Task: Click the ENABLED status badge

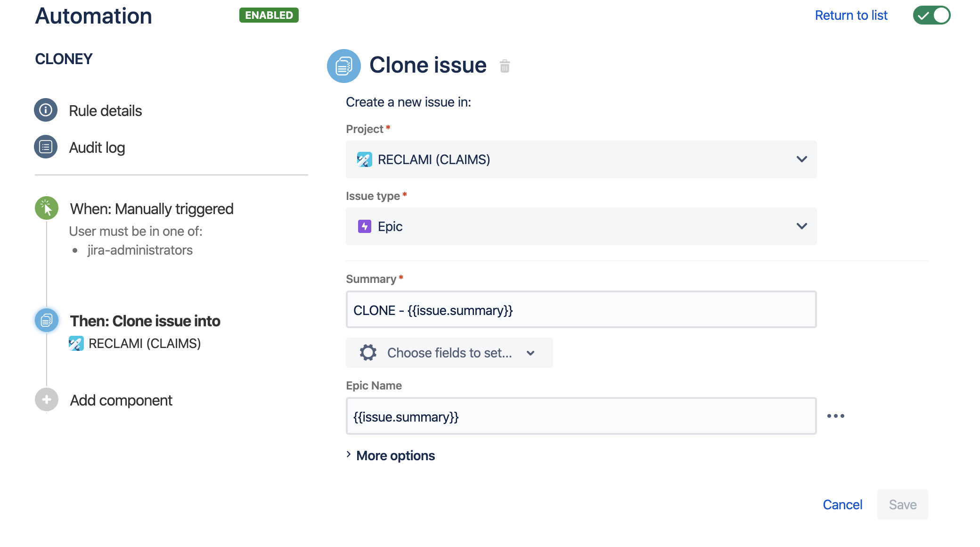Action: (x=269, y=15)
